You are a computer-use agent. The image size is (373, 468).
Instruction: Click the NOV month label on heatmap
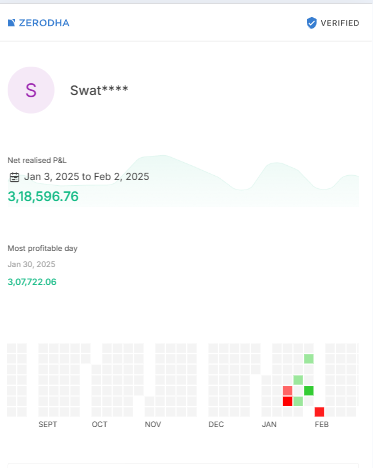pyautogui.click(x=153, y=424)
